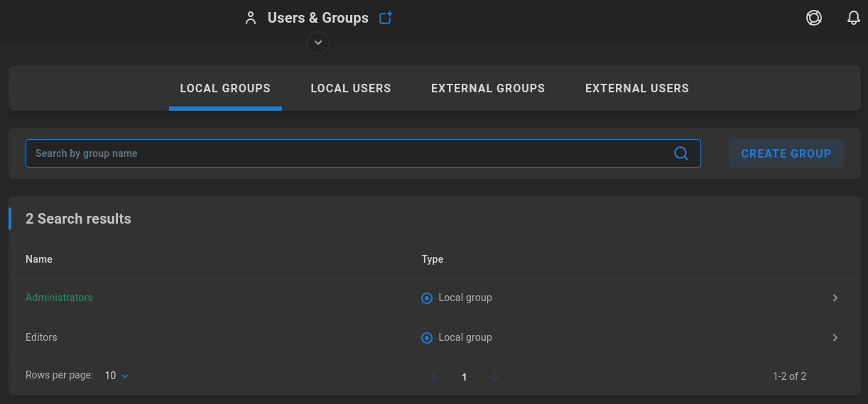This screenshot has height=404, width=868.
Task: Click the magnifier search icon
Action: 680,153
